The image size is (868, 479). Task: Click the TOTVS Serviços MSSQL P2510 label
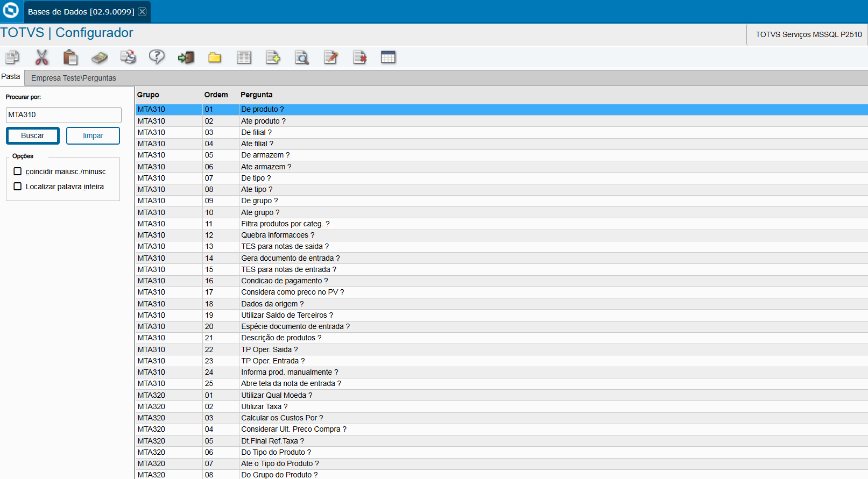pyautogui.click(x=808, y=34)
